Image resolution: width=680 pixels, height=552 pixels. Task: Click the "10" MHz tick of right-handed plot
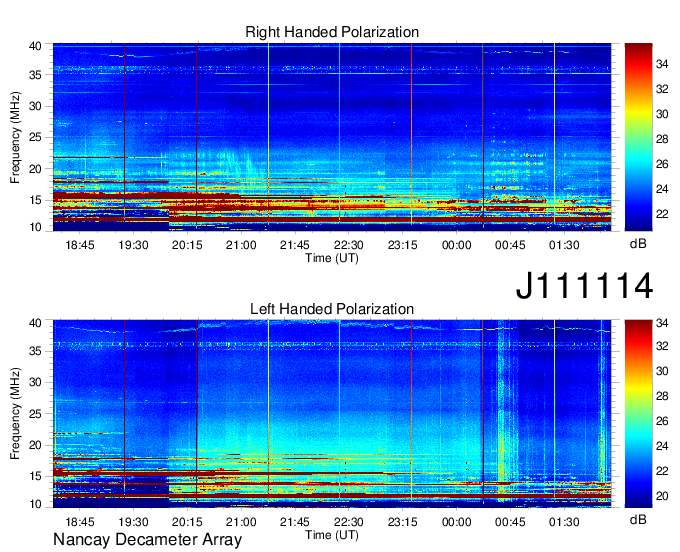point(36,227)
